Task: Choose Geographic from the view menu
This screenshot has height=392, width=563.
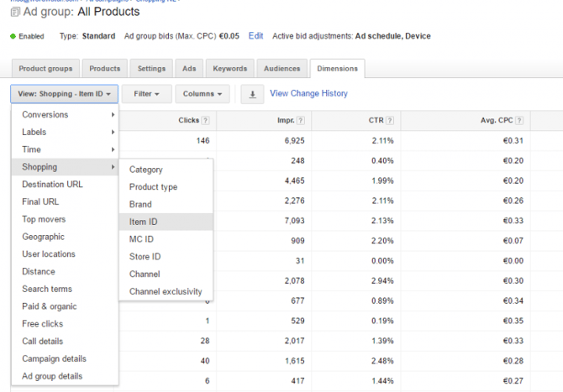Action: (65, 237)
